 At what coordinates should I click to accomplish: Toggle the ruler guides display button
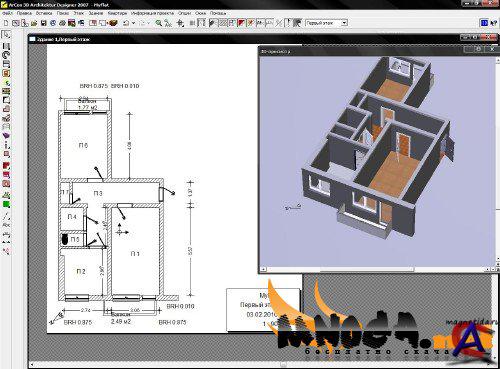[201, 23]
